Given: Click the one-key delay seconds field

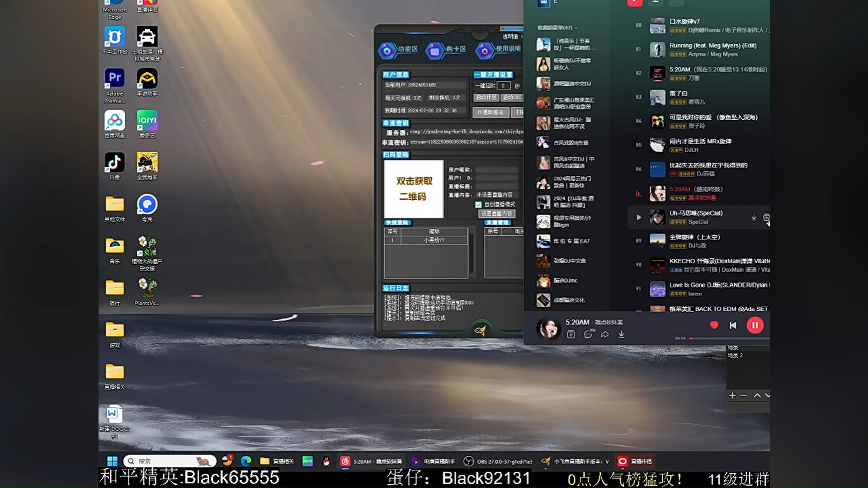Looking at the screenshot, I should point(503,86).
